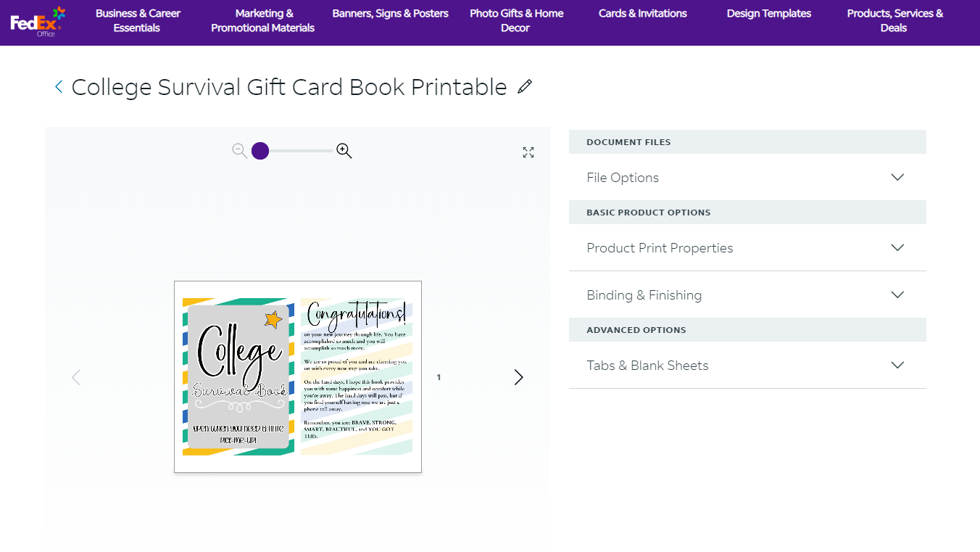Viewport: 980px width, 552px height.
Task: Click the College Survival Book page preview
Action: 298,376
